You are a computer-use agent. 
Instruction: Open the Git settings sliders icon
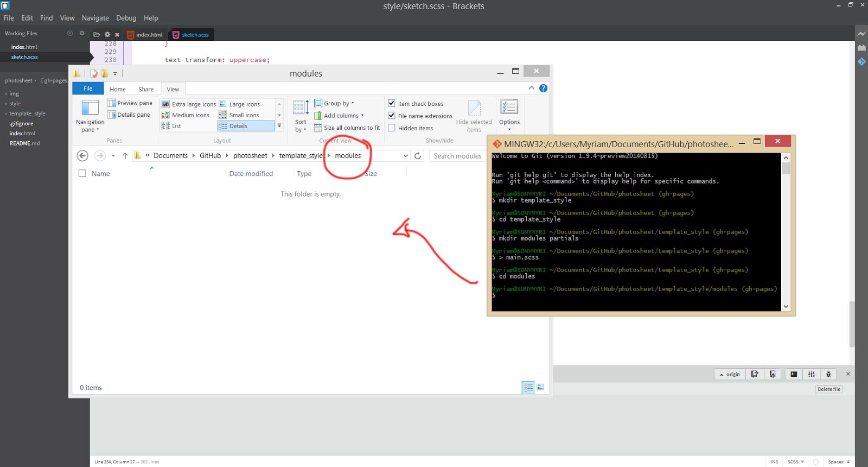(812, 374)
